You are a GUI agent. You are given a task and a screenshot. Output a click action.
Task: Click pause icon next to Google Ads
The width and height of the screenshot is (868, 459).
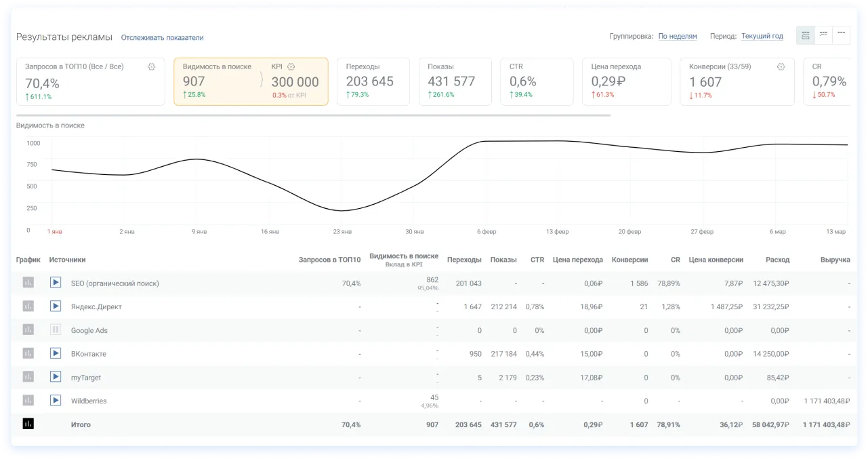tap(56, 330)
